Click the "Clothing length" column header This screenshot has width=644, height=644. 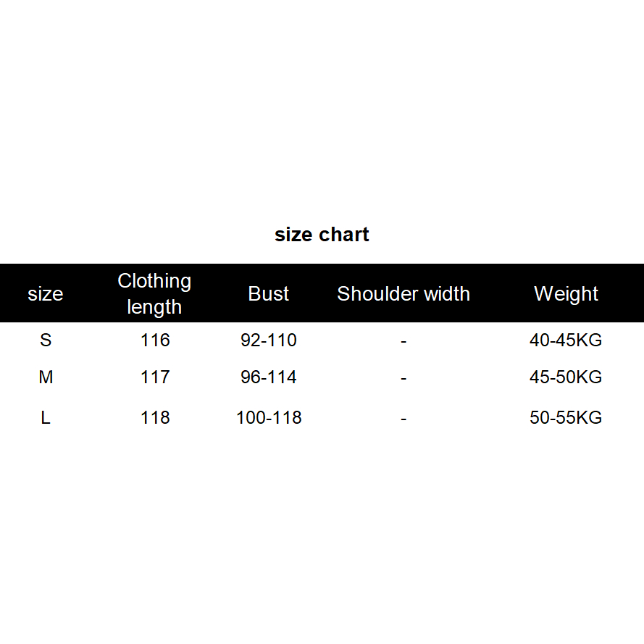(154, 293)
